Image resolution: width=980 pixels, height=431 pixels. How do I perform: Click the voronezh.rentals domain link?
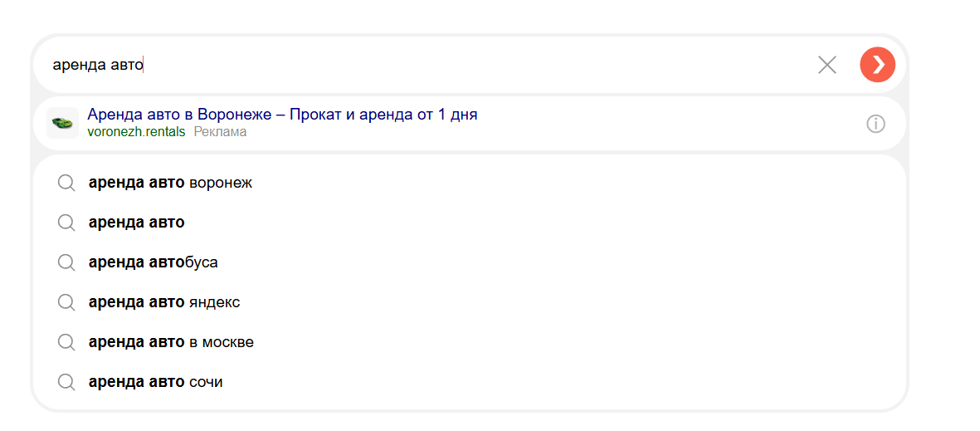(136, 132)
